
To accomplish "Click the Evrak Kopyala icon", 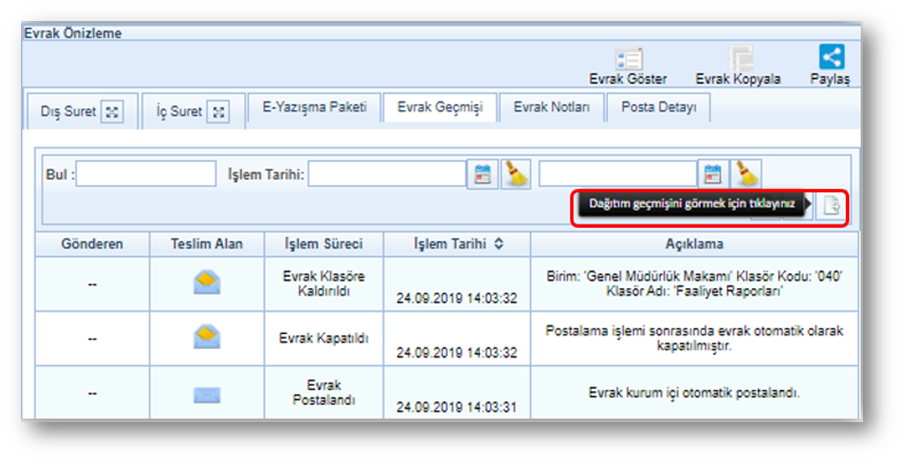I will click(x=740, y=59).
